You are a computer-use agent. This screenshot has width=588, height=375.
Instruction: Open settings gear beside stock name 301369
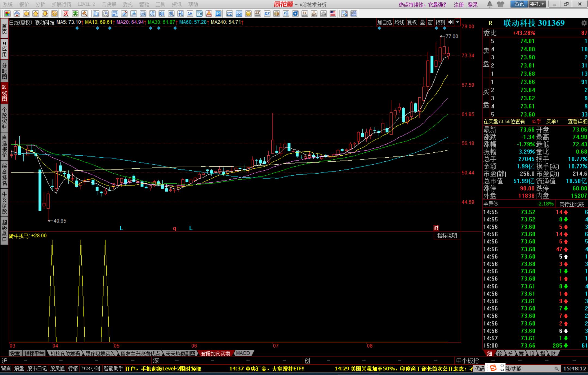[584, 23]
